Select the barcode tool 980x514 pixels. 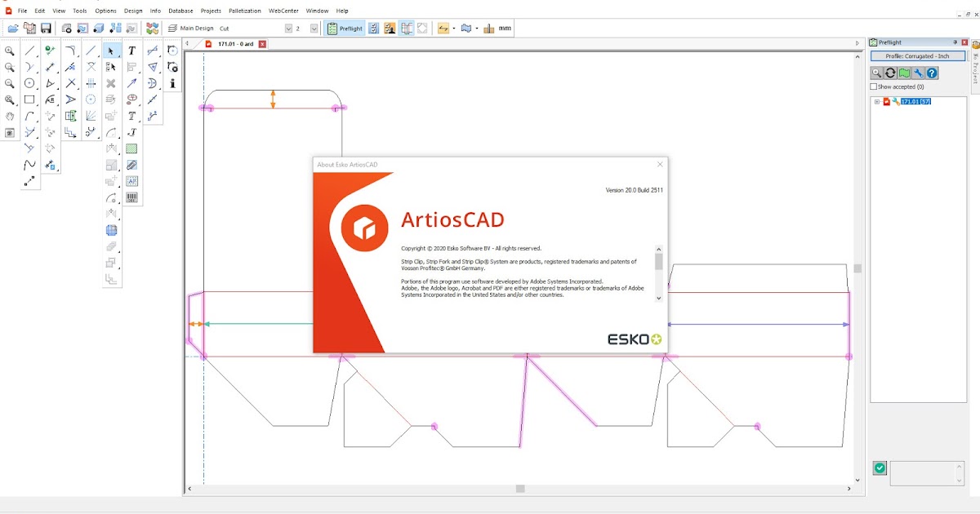131,197
